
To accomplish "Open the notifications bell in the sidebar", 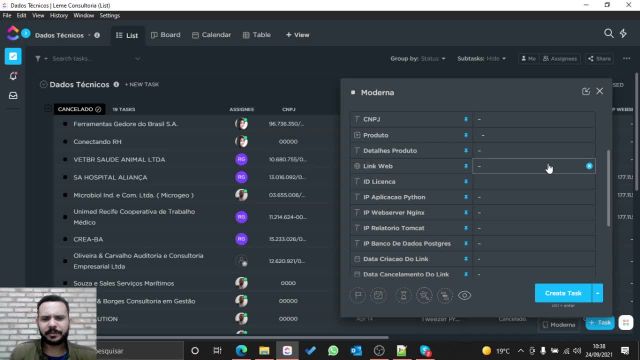I will coord(13,76).
